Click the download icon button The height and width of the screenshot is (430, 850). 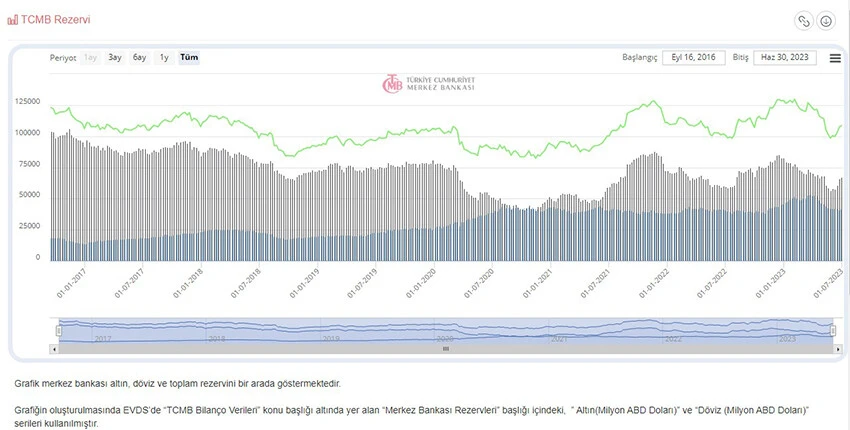coord(826,21)
